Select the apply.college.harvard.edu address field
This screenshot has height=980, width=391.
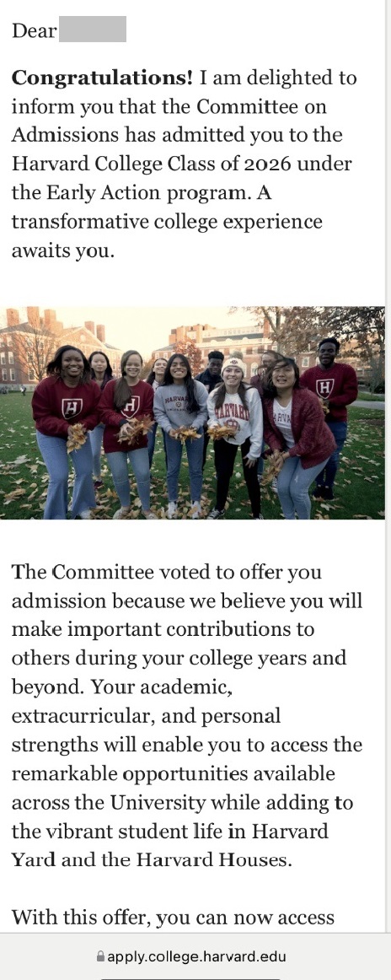(195, 956)
